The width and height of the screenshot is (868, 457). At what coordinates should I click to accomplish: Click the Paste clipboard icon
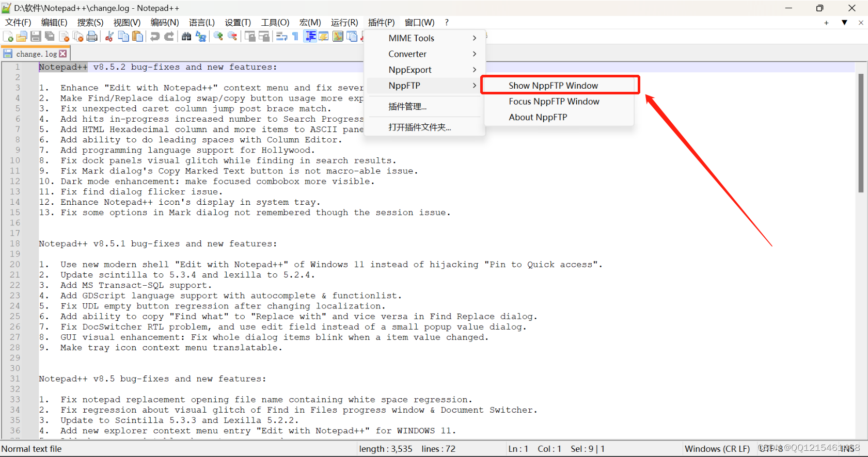137,36
